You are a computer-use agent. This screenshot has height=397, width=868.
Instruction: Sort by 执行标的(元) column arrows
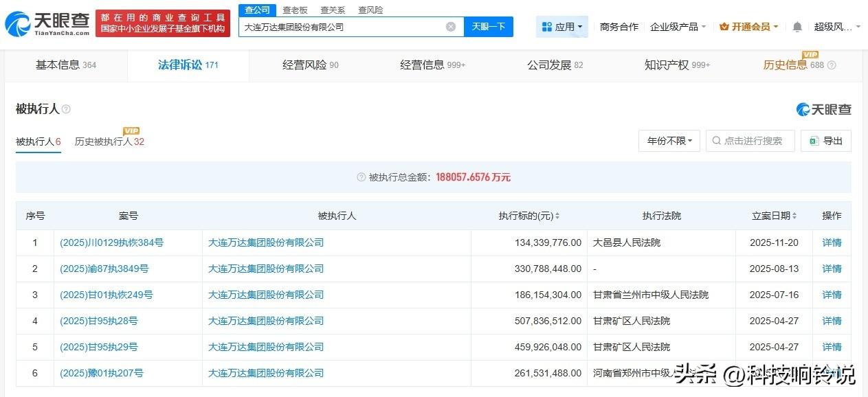pyautogui.click(x=557, y=216)
